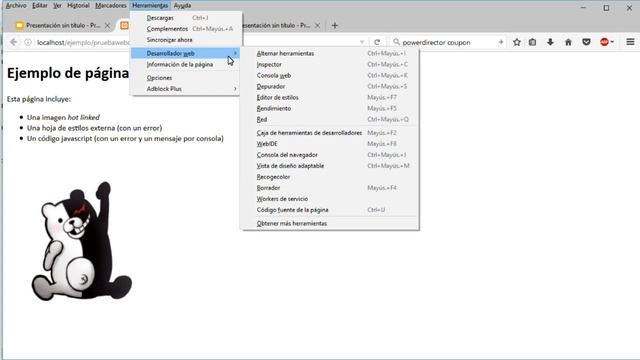The width and height of the screenshot is (640, 360).
Task: Show bookmarks list icon
Action: coord(532,42)
